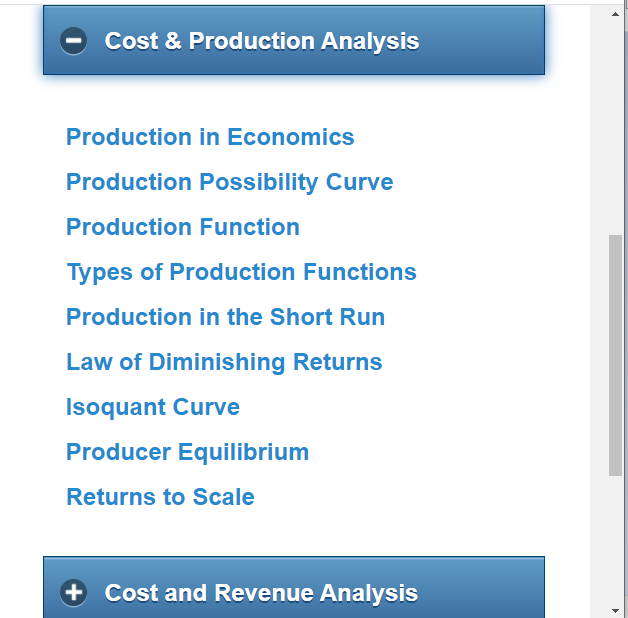628x618 pixels.
Task: Open the Production in Economics link
Action: tap(210, 137)
